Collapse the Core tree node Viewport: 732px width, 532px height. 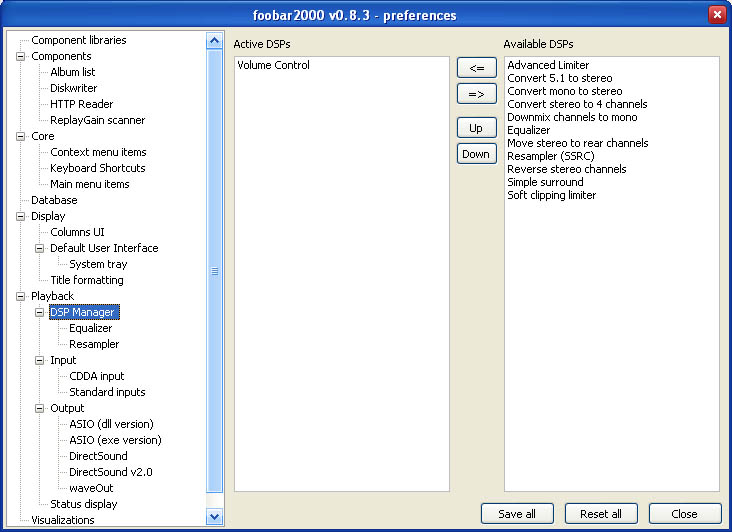pyautogui.click(x=21, y=136)
